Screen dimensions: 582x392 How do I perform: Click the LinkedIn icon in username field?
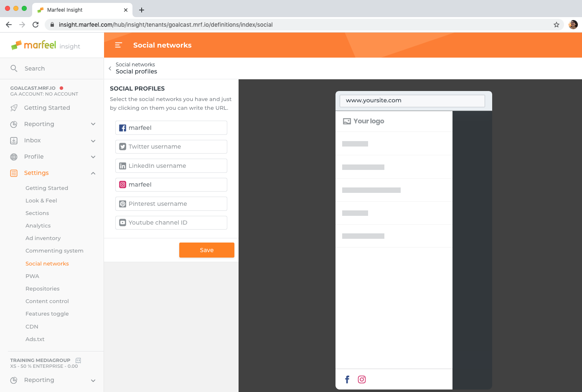122,166
